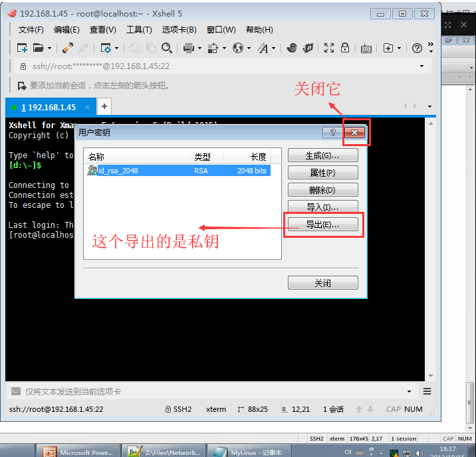Expand the file transfer dropdown arrow
476x457 pixels.
point(224,48)
